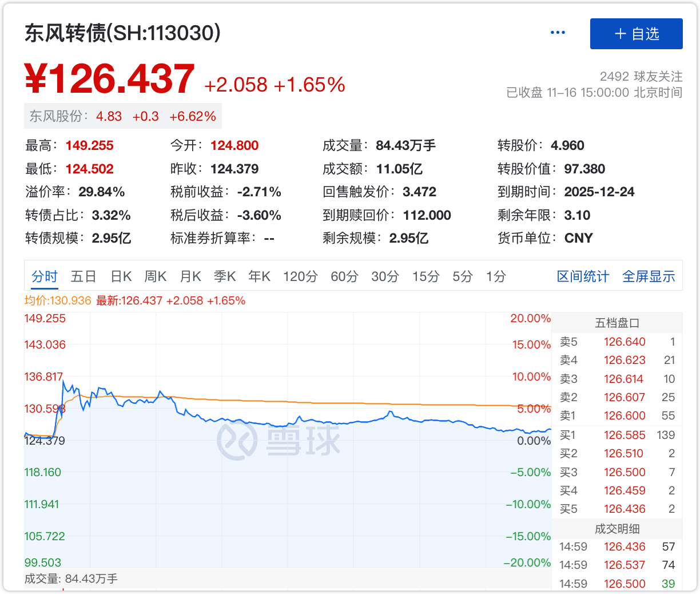Image resolution: width=700 pixels, height=594 pixels.
Task: Open 区间统计 range statistics
Action: tap(583, 277)
